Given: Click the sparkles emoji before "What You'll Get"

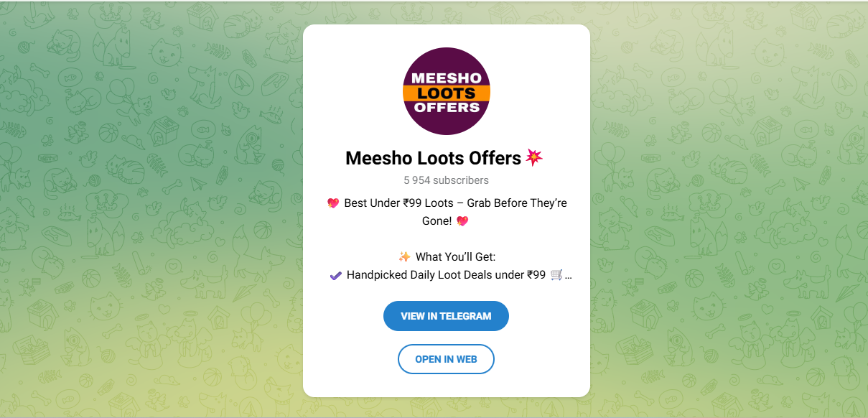Looking at the screenshot, I should click(404, 257).
